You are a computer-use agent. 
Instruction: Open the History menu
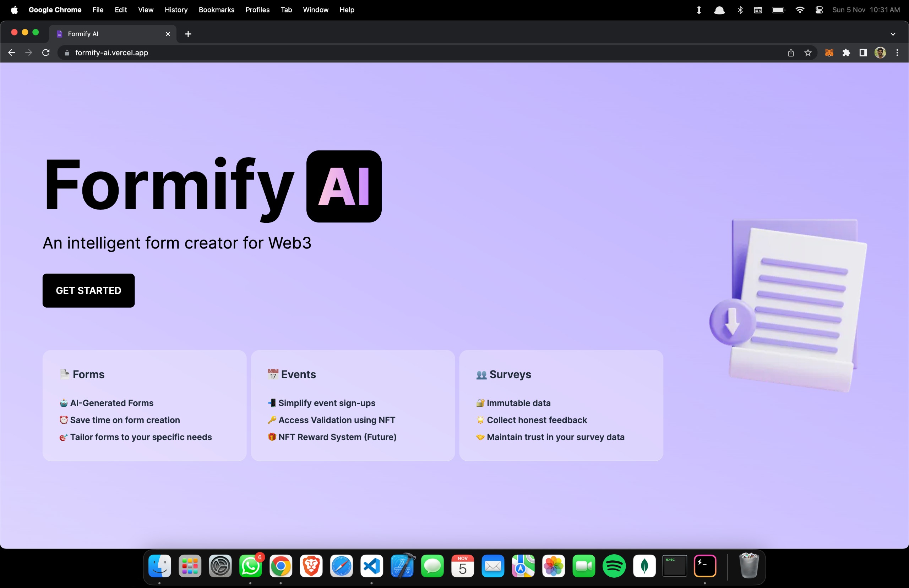[176, 10]
